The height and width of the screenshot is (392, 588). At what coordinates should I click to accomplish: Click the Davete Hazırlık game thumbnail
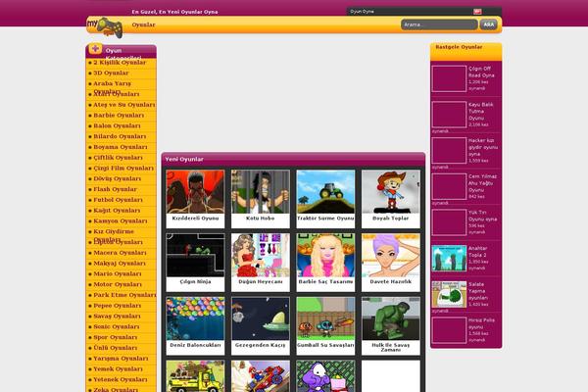[391, 255]
